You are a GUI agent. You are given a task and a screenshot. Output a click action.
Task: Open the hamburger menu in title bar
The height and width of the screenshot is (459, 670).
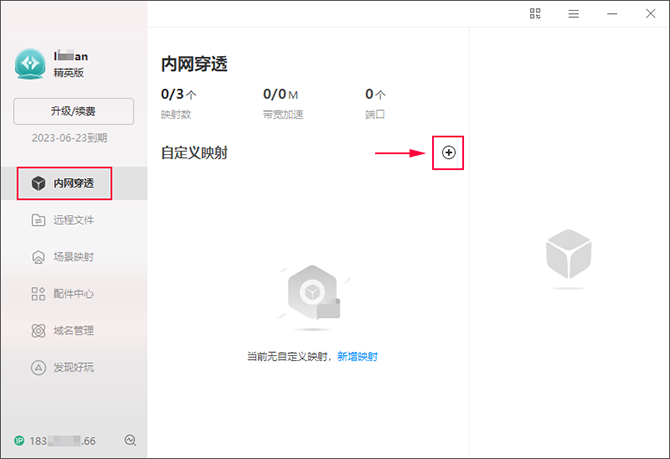click(x=573, y=14)
